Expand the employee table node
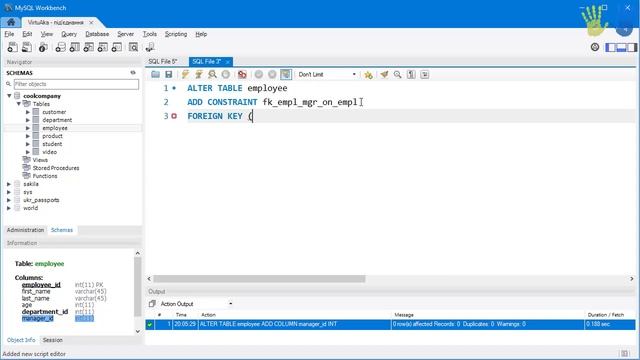640x360 pixels. pos(28,128)
